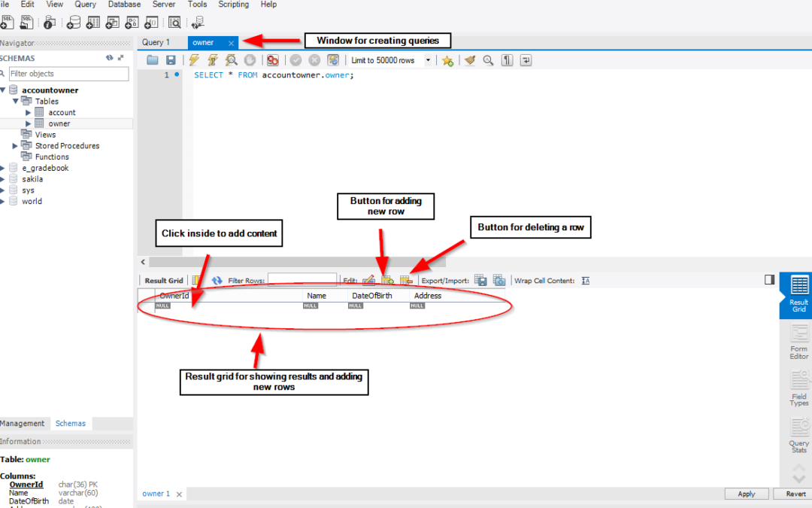The width and height of the screenshot is (812, 508).
Task: Switch to the Query 1 tab
Action: pyautogui.click(x=156, y=43)
